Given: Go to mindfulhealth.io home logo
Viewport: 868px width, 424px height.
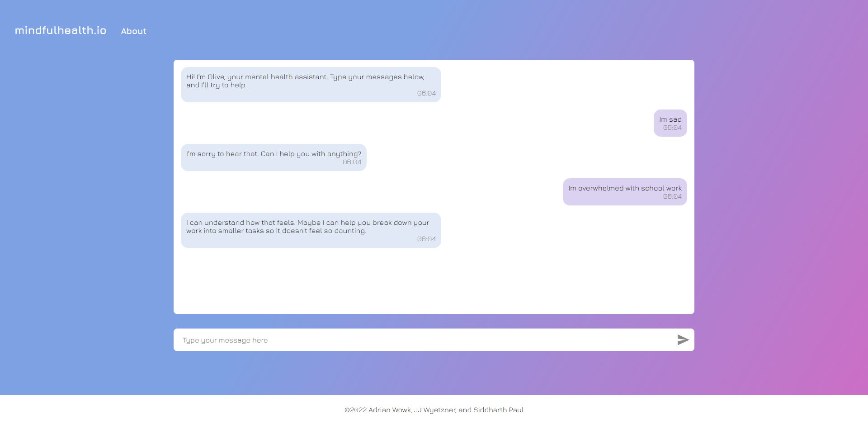Looking at the screenshot, I should (61, 30).
